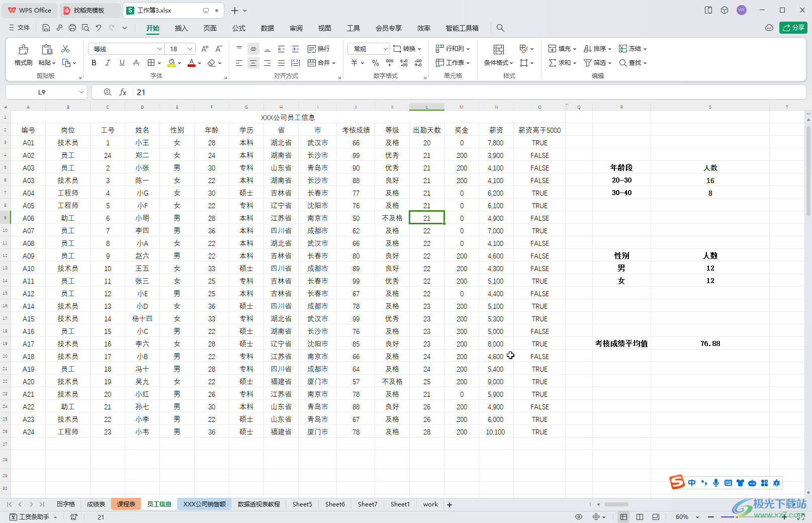Click the Save icon in quick toolbar
Image resolution: width=812 pixels, height=523 pixels.
[46, 28]
